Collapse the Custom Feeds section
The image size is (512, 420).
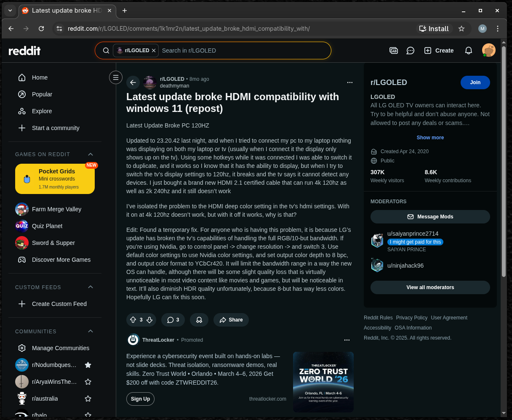(x=90, y=287)
